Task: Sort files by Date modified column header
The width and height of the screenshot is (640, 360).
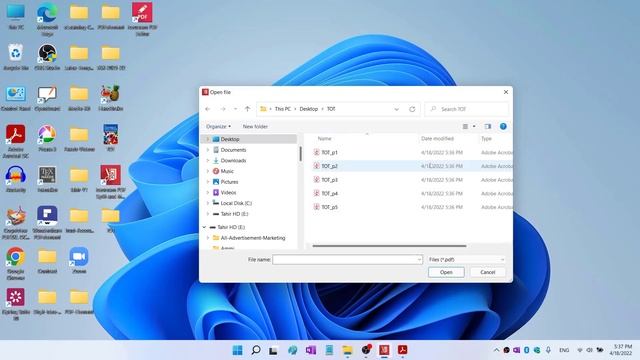Action: click(437, 139)
